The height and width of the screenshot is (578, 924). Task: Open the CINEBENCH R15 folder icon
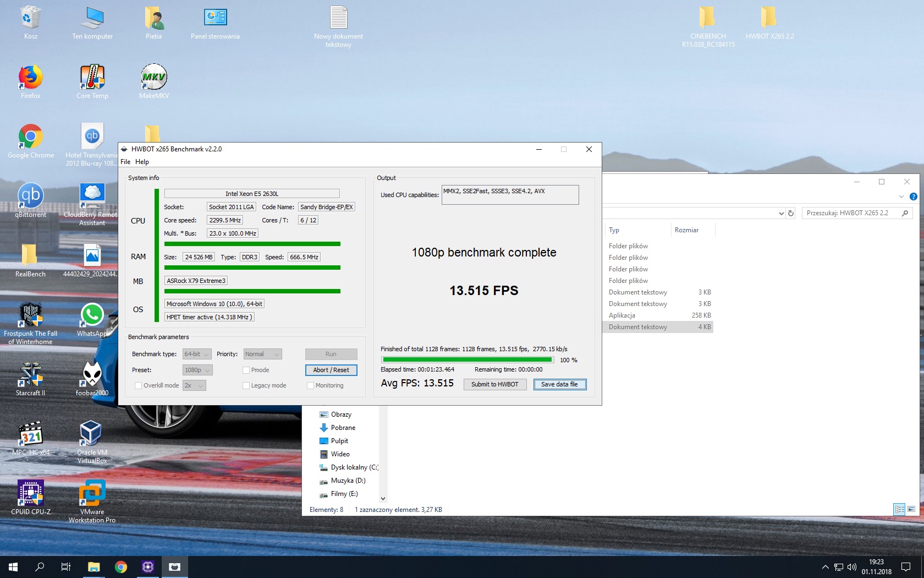click(708, 18)
